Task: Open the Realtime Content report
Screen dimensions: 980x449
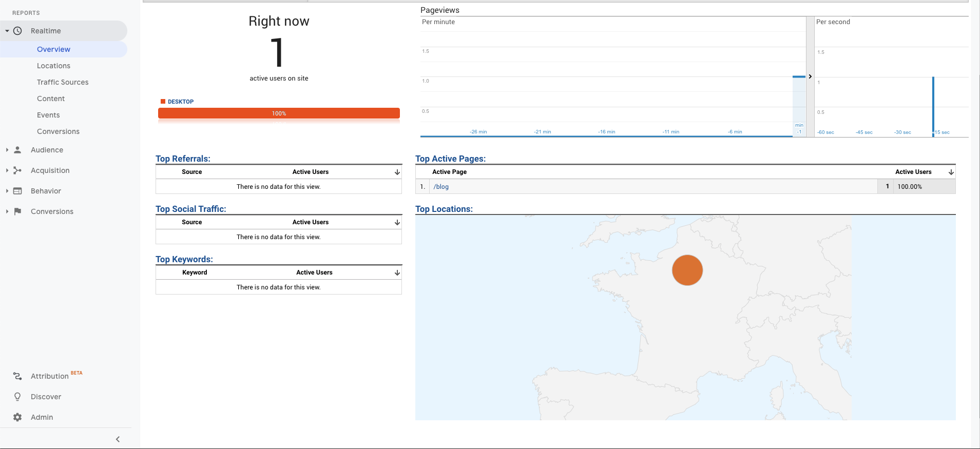Action: (x=51, y=99)
